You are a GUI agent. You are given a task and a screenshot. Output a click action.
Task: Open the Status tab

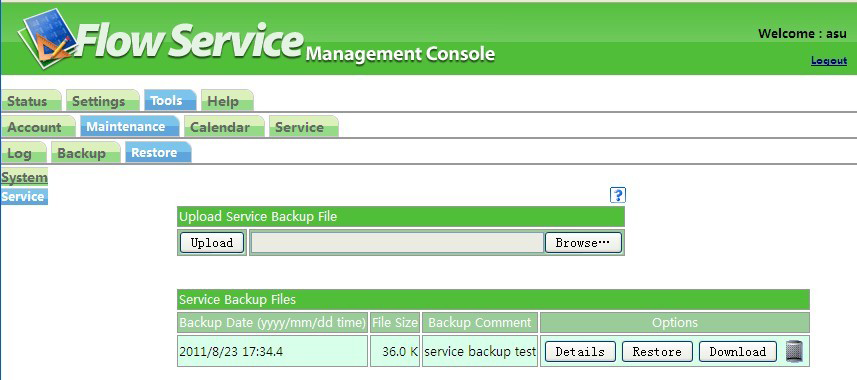[31, 101]
